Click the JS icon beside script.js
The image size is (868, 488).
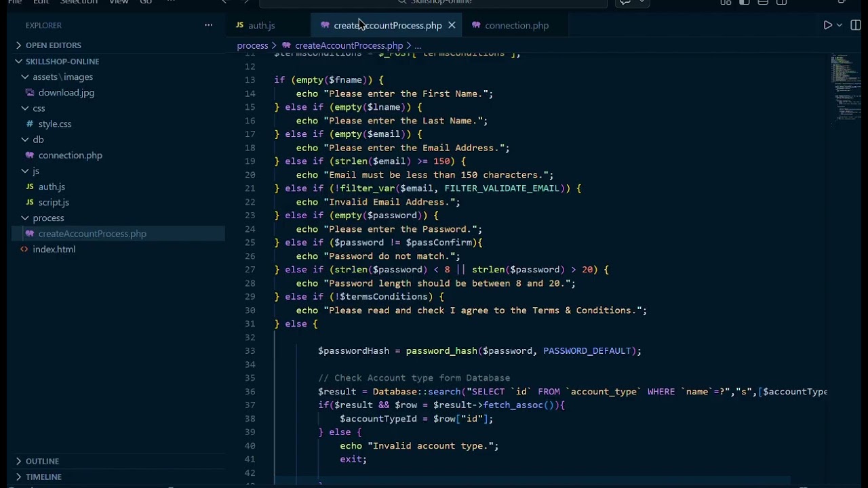click(30, 202)
